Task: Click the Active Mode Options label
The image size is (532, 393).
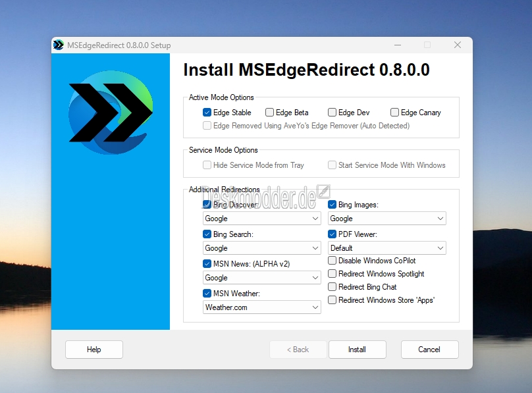Action: 221,97
